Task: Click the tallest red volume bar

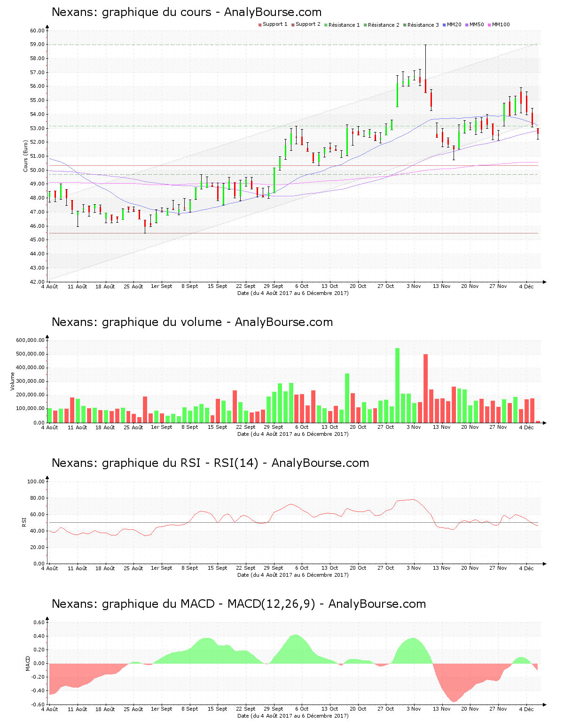Action: [425, 388]
